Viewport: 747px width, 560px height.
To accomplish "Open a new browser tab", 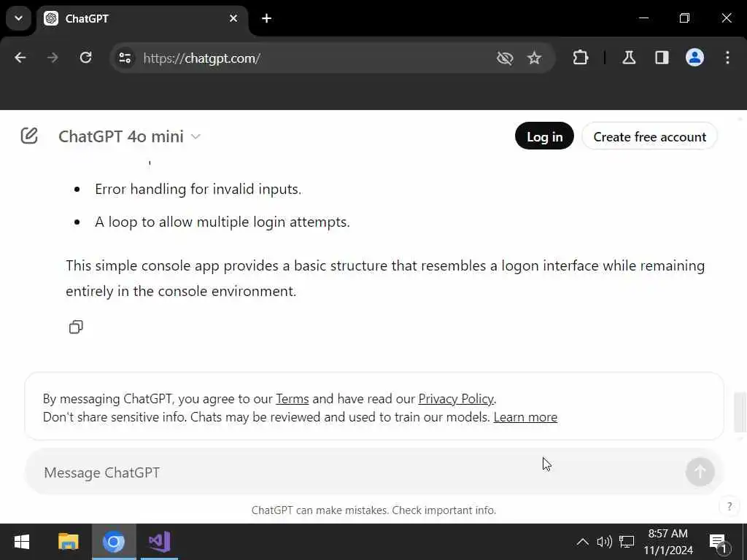I will tap(267, 18).
